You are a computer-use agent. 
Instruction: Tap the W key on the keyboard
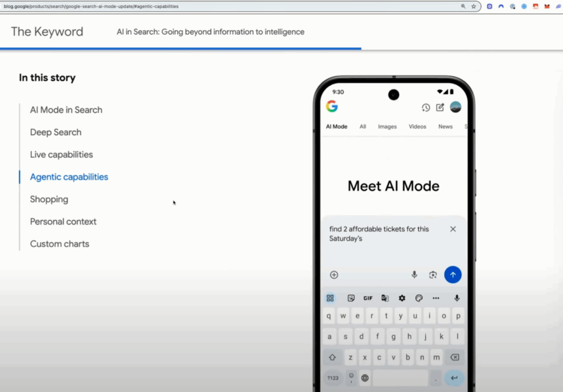pos(343,316)
